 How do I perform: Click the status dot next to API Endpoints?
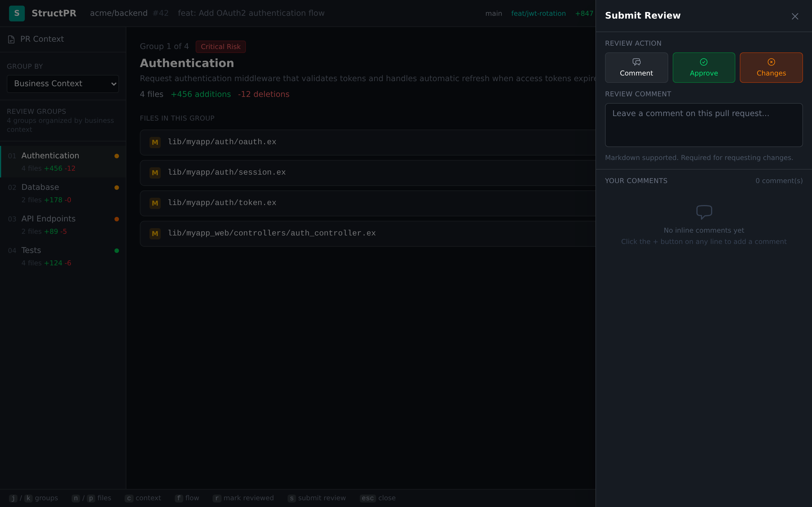(x=116, y=219)
